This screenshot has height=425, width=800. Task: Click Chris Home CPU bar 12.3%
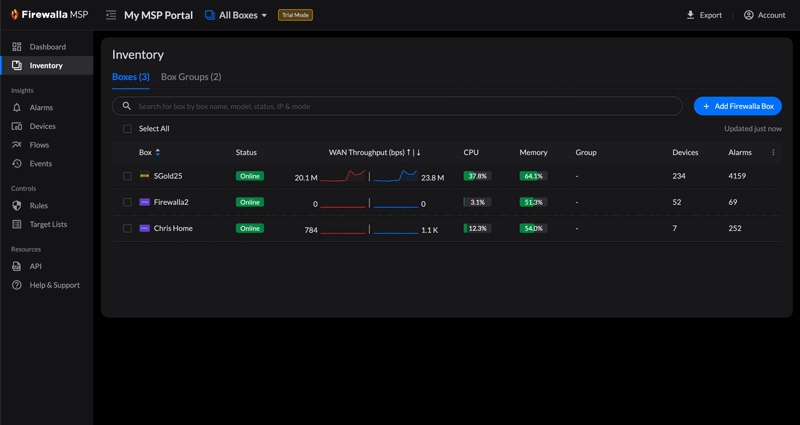(478, 229)
